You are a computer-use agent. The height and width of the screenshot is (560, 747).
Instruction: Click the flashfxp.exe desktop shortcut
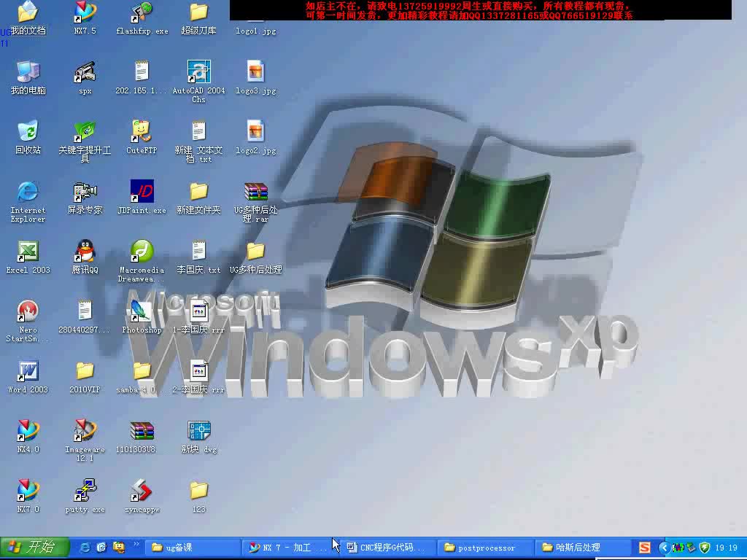(142, 12)
